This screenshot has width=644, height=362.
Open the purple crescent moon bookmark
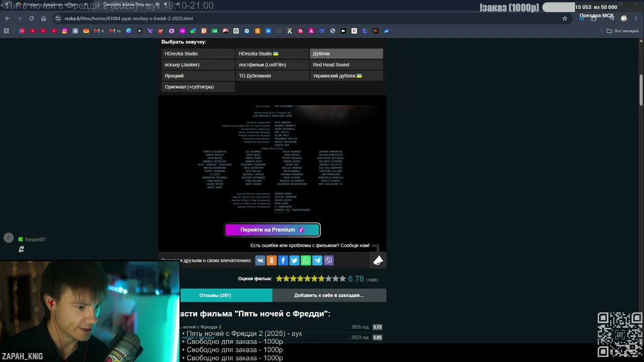[x=365, y=31]
